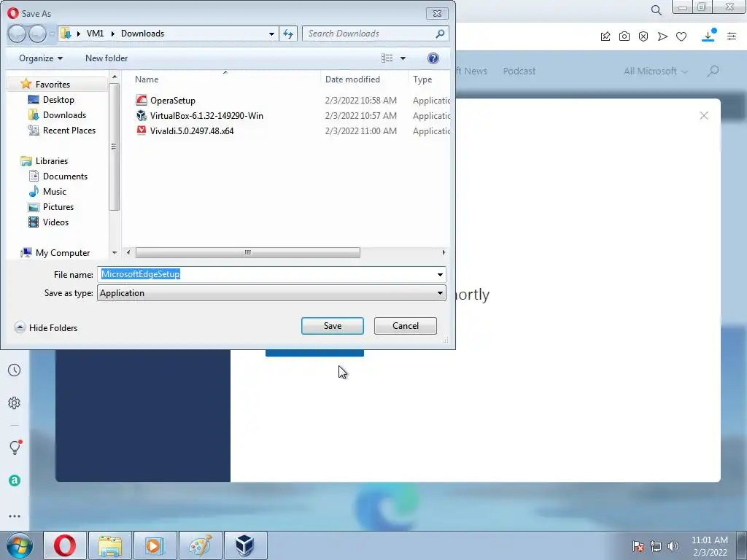Click the navigation pane vertical scrollbar
Image resolution: width=747 pixels, height=560 pixels.
(x=114, y=147)
